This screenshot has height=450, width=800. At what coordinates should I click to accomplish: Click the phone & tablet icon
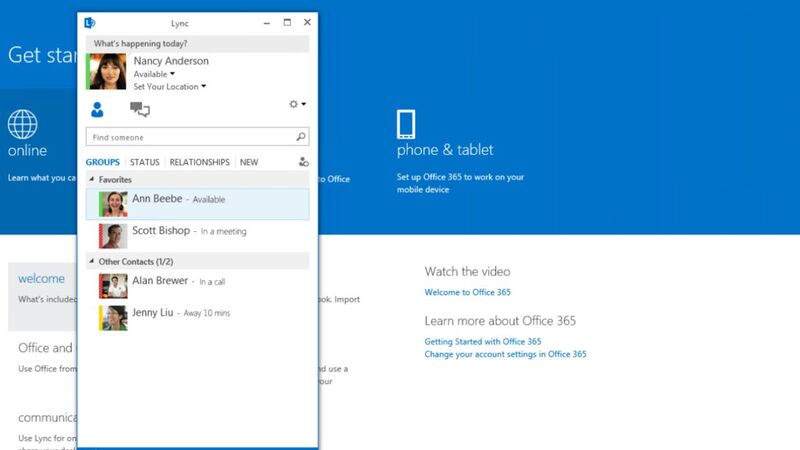406,124
